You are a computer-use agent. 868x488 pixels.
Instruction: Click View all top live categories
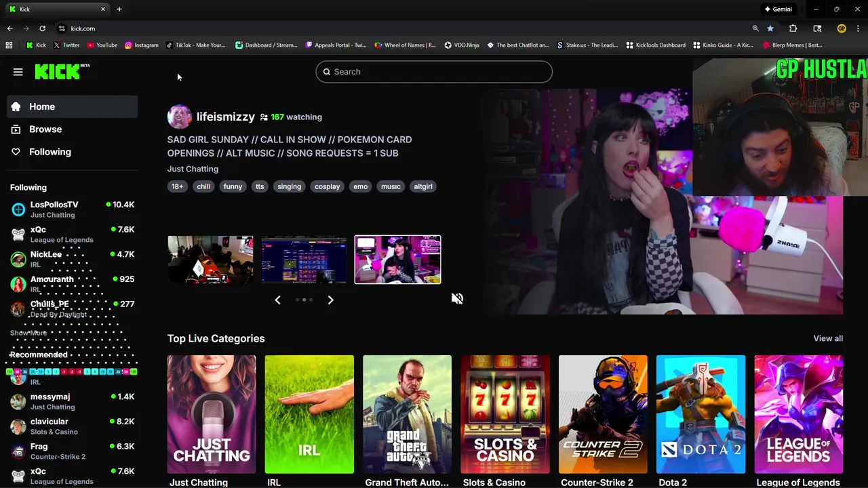click(x=828, y=338)
